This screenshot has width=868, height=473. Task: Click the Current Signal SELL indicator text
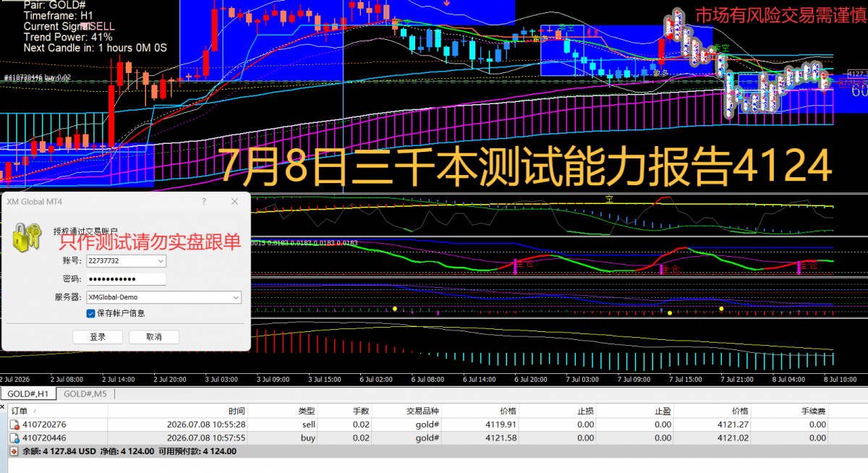69,26
